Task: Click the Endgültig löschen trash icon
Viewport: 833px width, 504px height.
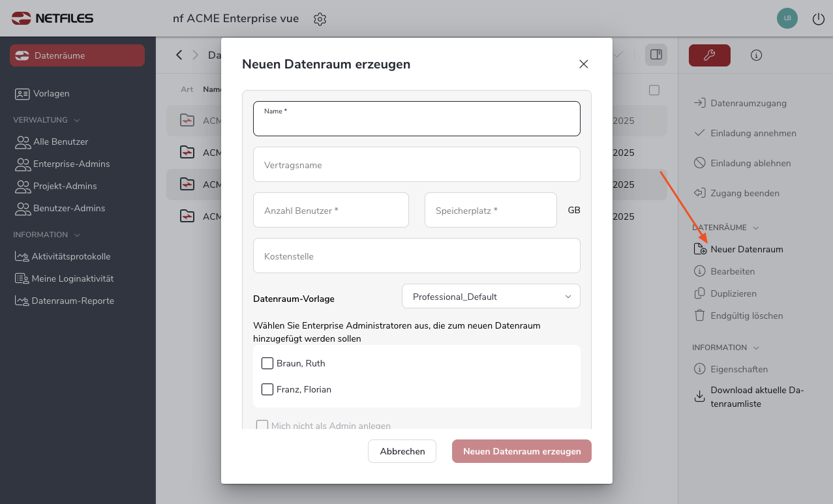Action: pos(699,316)
